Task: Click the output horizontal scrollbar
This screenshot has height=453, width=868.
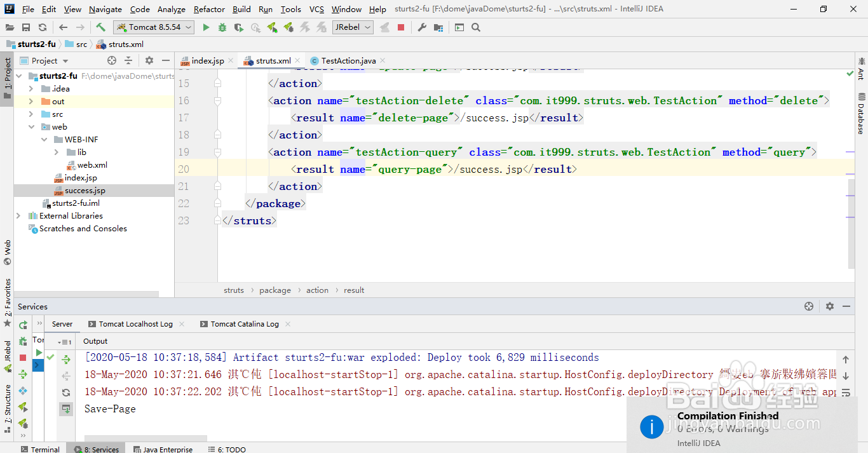Action: pyautogui.click(x=146, y=438)
